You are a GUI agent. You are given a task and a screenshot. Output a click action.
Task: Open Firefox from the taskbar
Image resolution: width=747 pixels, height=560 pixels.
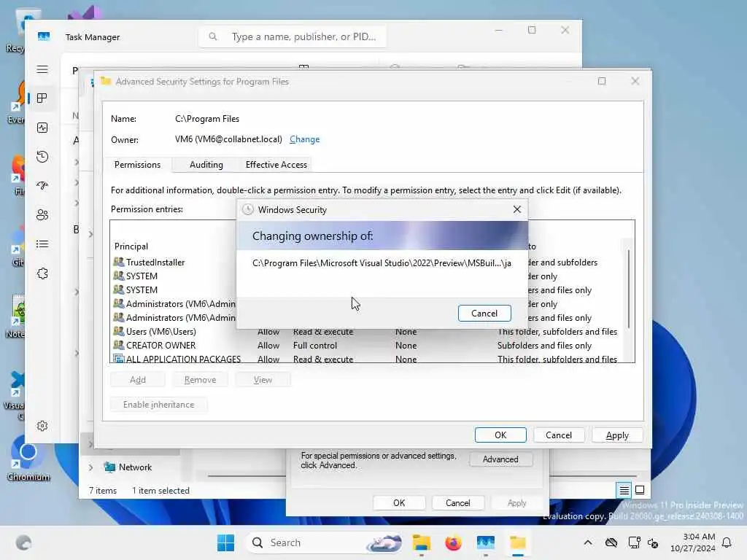[453, 542]
